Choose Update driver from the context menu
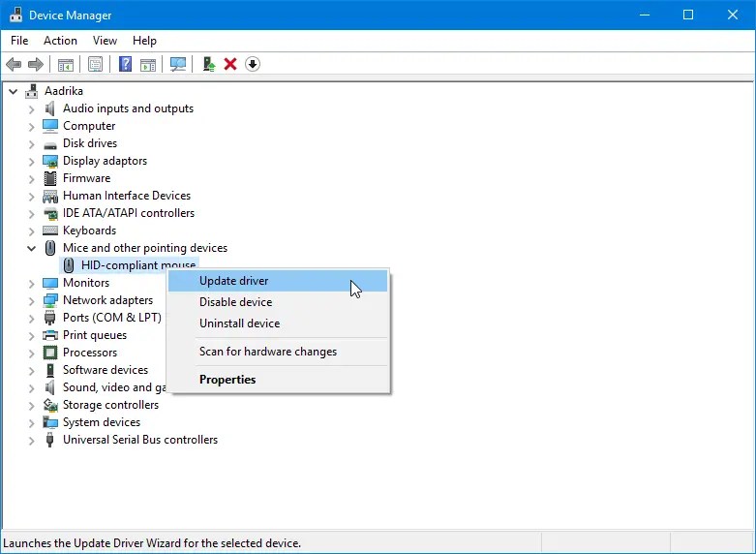756x554 pixels. pyautogui.click(x=233, y=281)
